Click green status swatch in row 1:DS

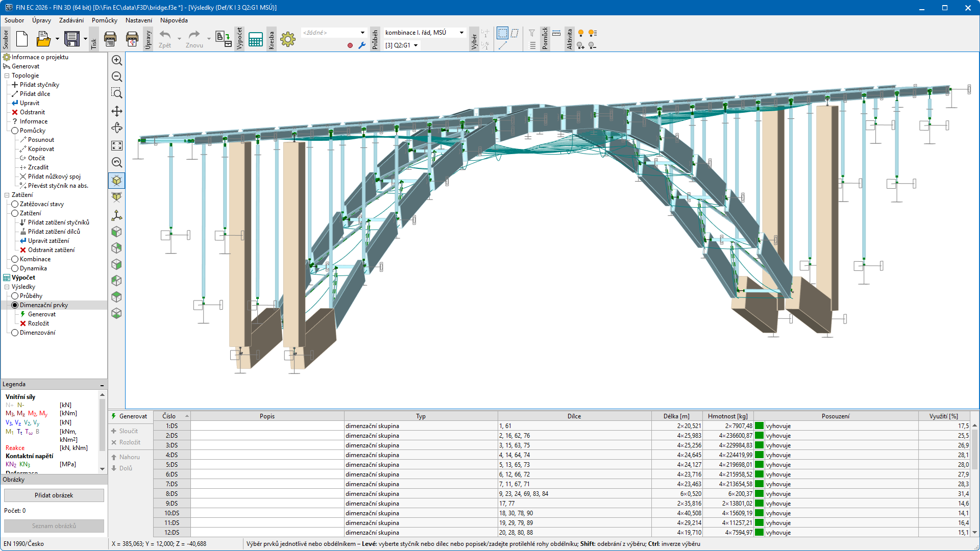[759, 426]
